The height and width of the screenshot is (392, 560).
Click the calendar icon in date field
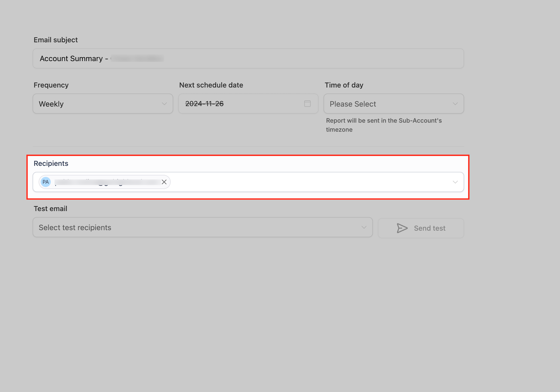(x=307, y=104)
